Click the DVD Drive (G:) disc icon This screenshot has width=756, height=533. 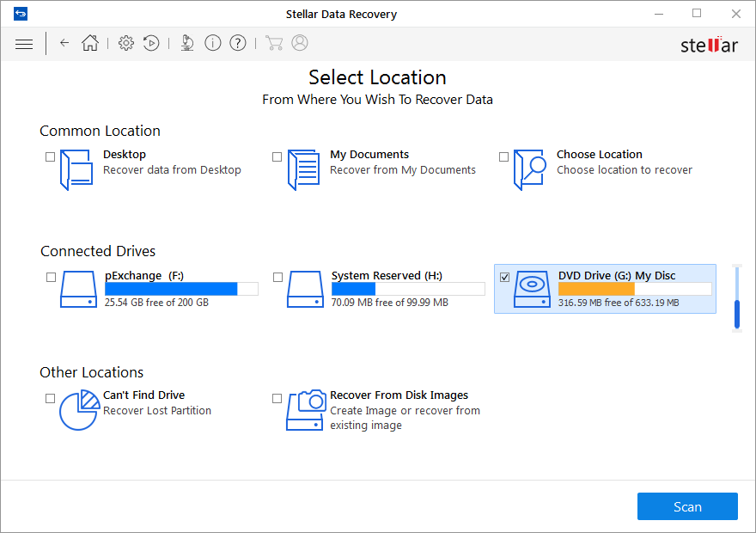pos(532,289)
